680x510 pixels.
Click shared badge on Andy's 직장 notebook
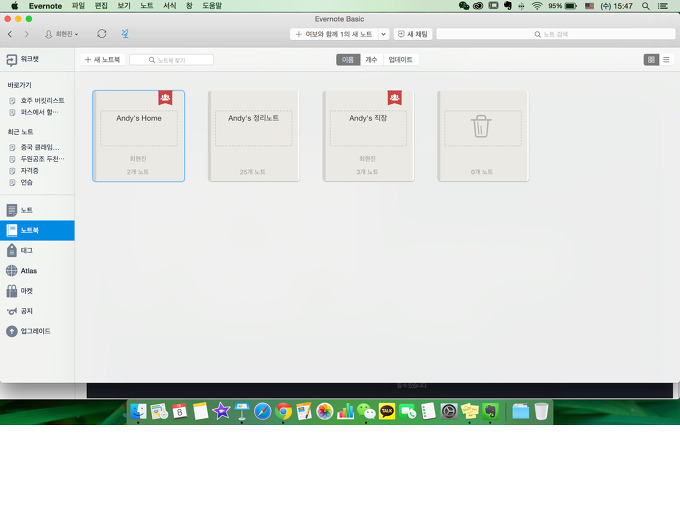[x=395, y=98]
